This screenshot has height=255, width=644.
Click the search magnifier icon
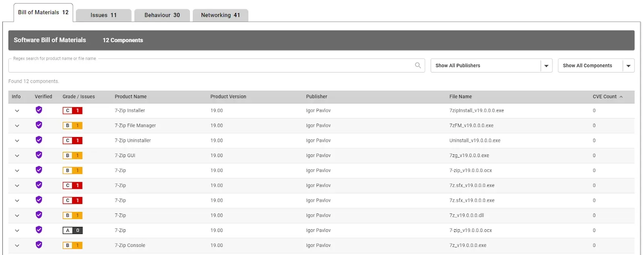coord(418,65)
